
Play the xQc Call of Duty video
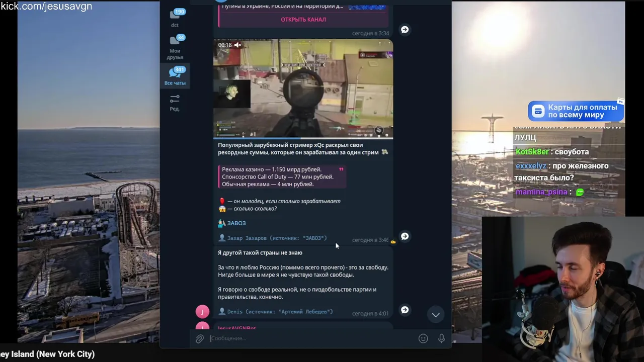tap(303, 88)
